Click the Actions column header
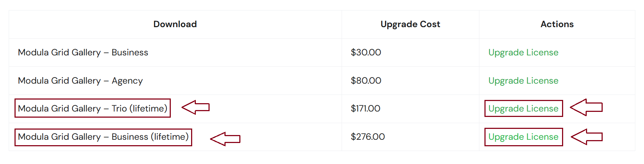Image resolution: width=644 pixels, height=164 pixels. click(x=557, y=24)
